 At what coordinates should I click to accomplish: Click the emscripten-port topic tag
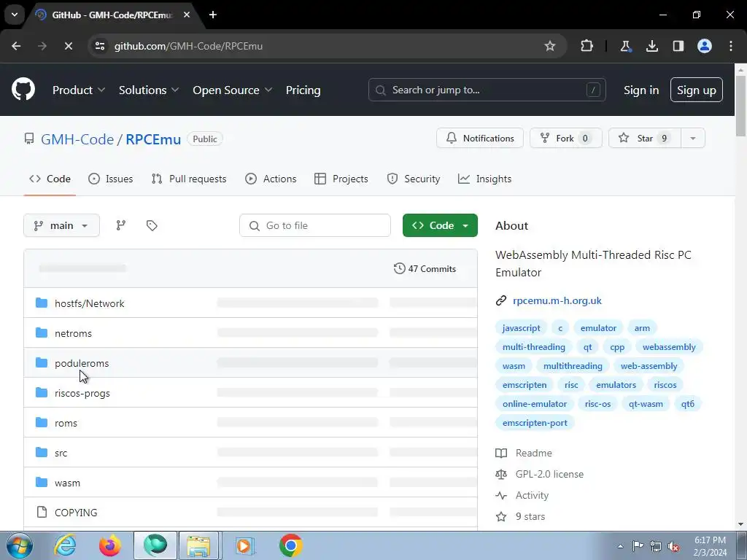click(x=535, y=422)
